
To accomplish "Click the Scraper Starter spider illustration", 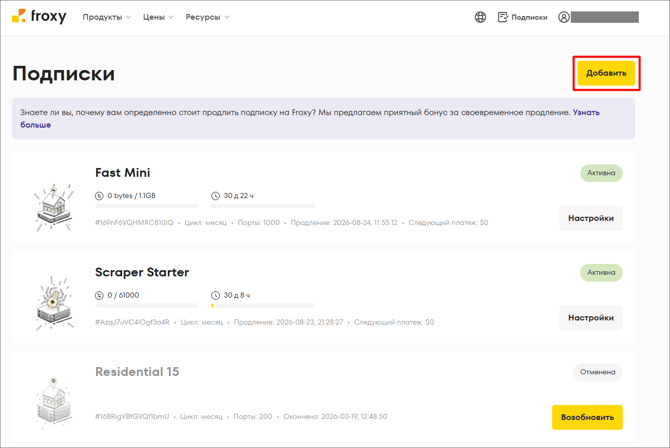I will pyautogui.click(x=54, y=303).
